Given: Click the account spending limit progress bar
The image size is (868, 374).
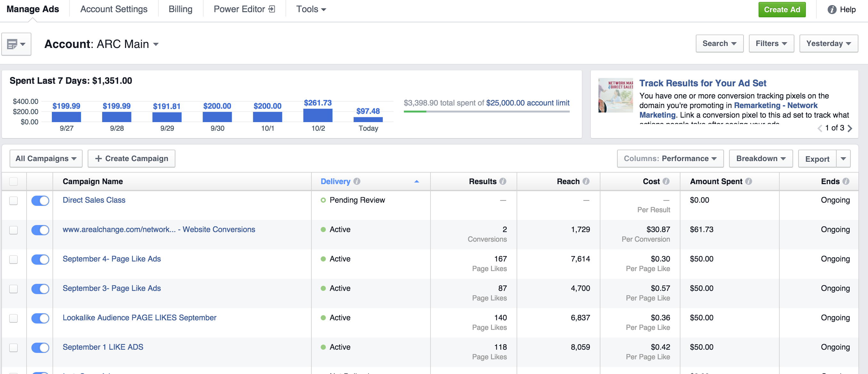Looking at the screenshot, I should [486, 112].
